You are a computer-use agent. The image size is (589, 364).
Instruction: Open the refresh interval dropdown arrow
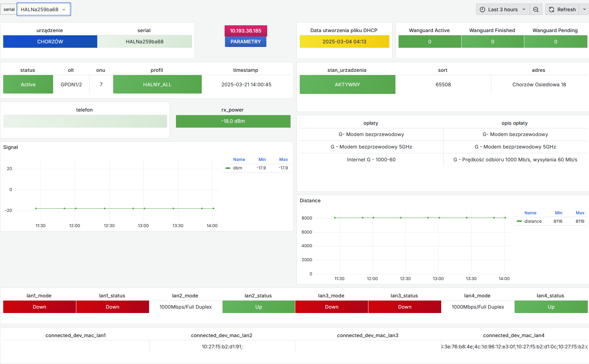(x=584, y=10)
